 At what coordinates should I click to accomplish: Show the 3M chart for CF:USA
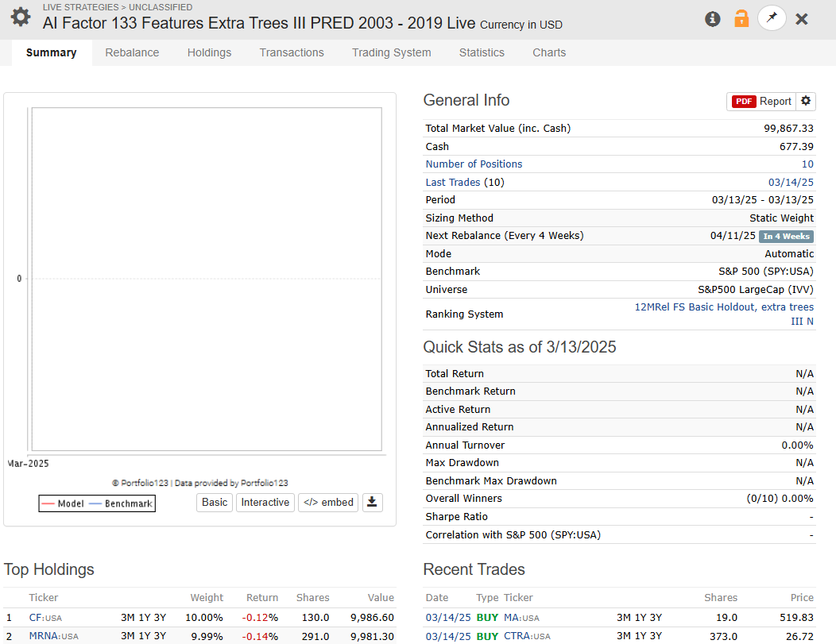pyautogui.click(x=127, y=618)
